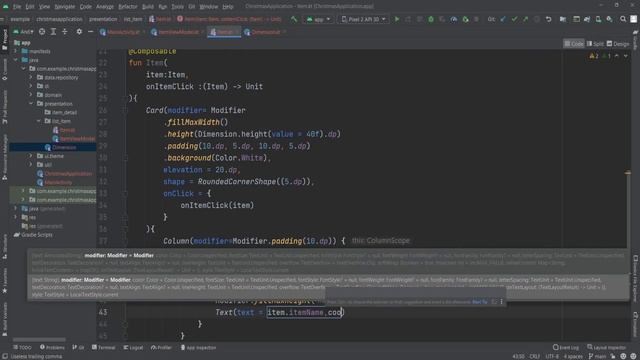Open project panel settings gear

pyautogui.click(x=79, y=31)
